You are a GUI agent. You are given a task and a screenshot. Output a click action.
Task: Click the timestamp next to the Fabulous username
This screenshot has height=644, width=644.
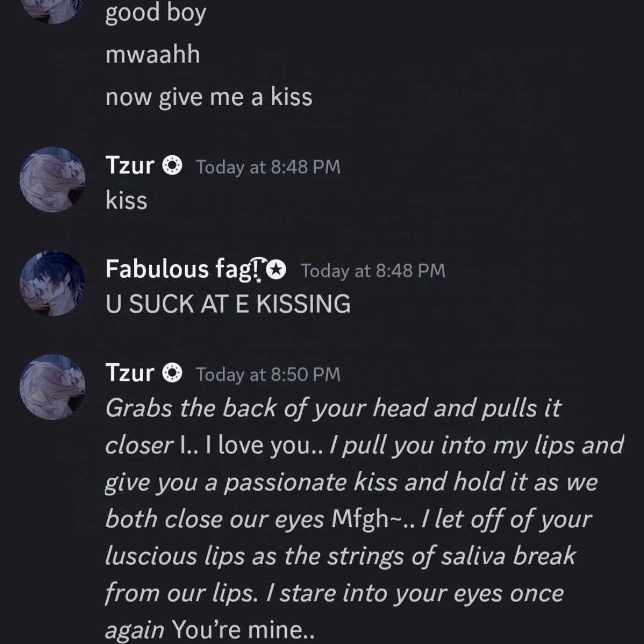click(x=373, y=271)
